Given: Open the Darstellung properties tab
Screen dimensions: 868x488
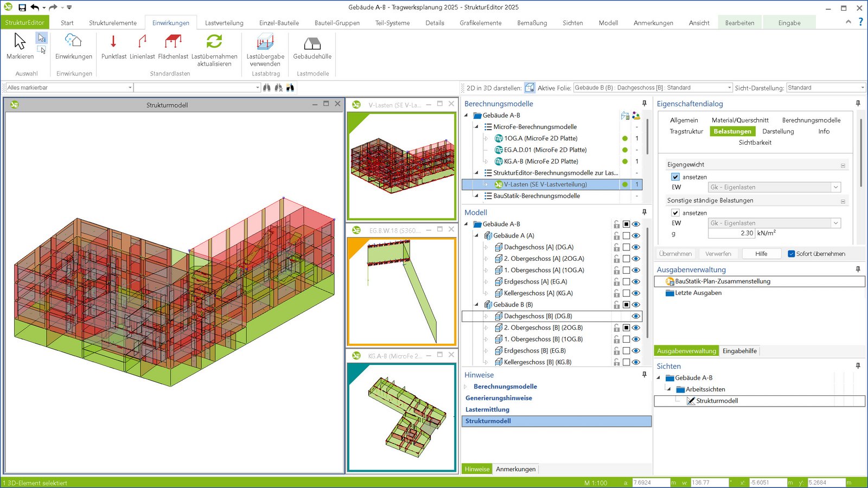Looking at the screenshot, I should pyautogui.click(x=777, y=131).
